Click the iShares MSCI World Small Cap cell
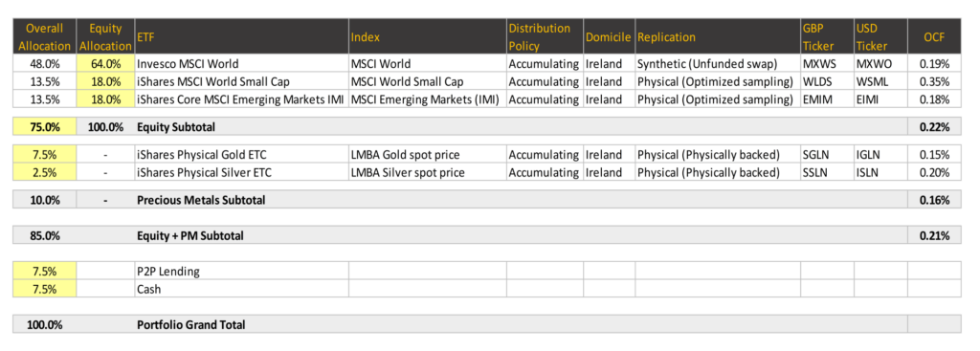 (241, 81)
